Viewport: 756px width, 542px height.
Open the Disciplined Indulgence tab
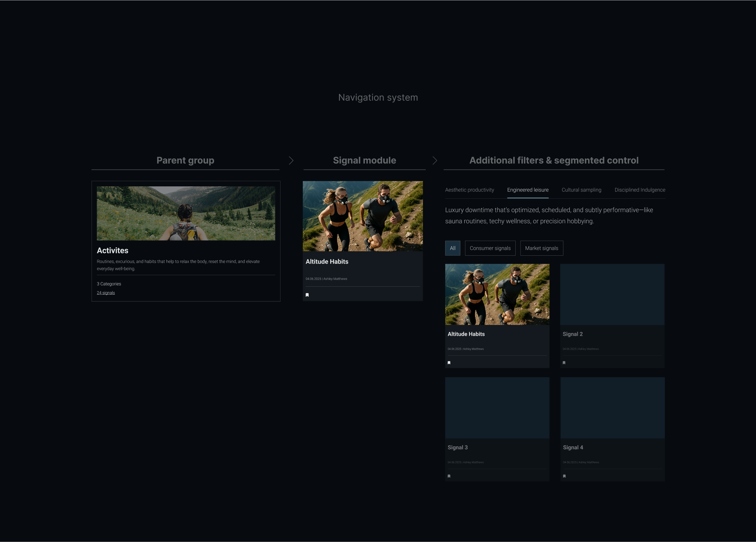(639, 190)
